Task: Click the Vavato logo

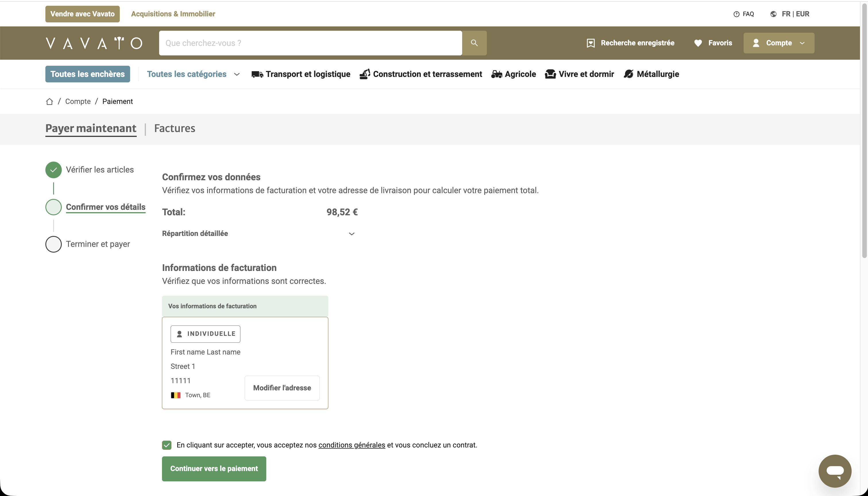Action: pos(94,43)
